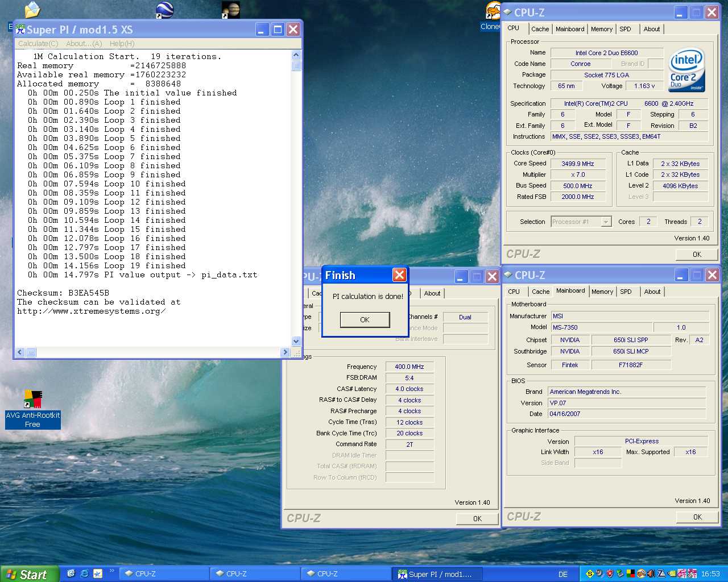Select About tab in top CPU-Z window
The image size is (728, 582).
[652, 29]
